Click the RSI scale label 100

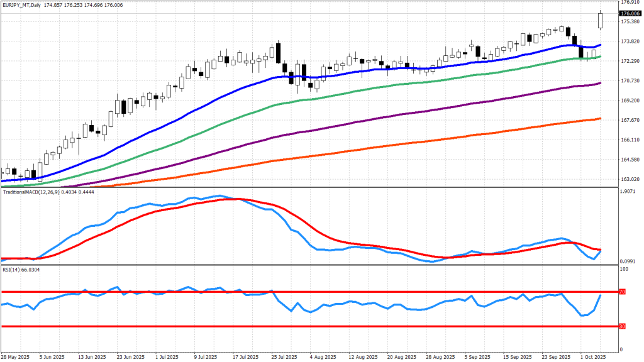[624, 270]
